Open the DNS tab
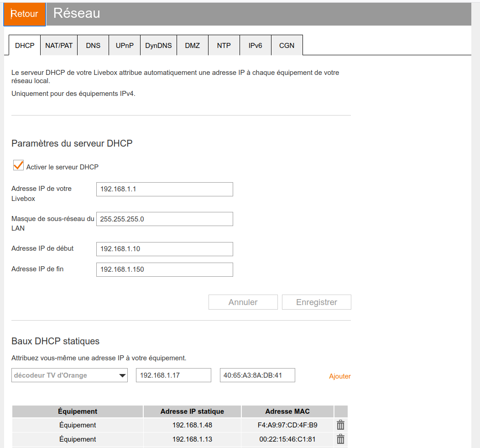The width and height of the screenshot is (480, 448). 93,46
